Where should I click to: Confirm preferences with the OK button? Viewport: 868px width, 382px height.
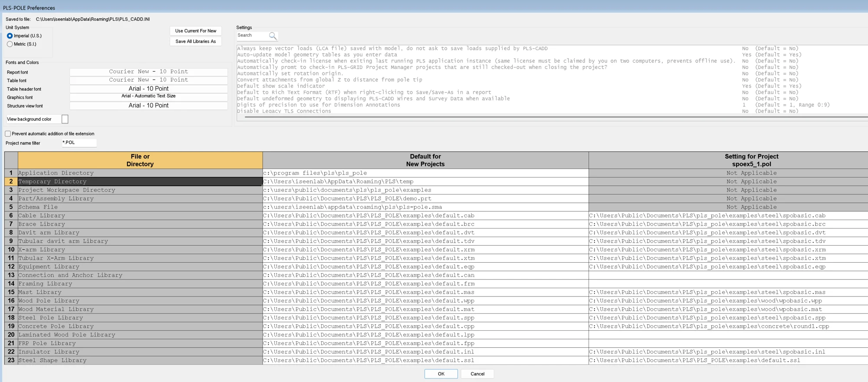coord(441,374)
